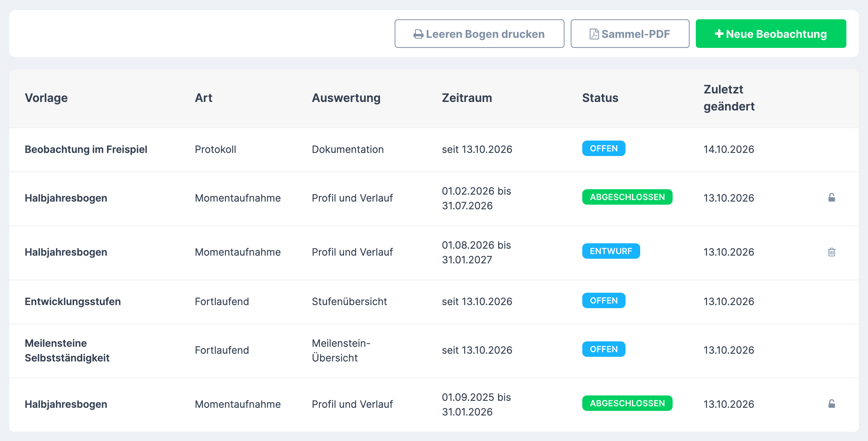
Task: Click the Protokoll cell
Action: pos(215,149)
